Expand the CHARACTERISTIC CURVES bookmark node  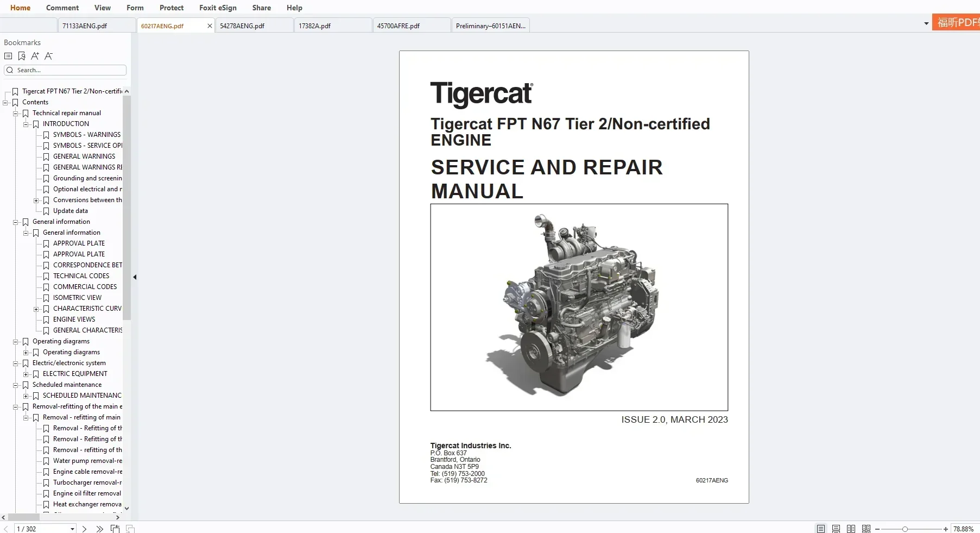pyautogui.click(x=36, y=309)
